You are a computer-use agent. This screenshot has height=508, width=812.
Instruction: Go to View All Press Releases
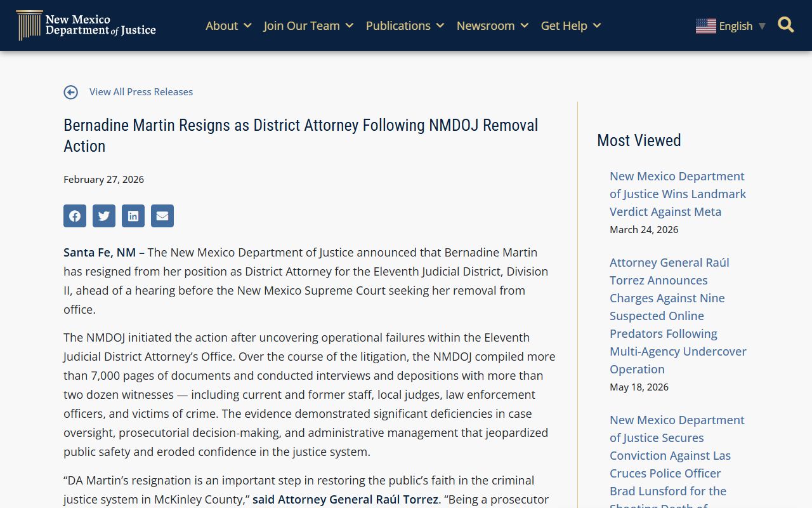pos(141,92)
